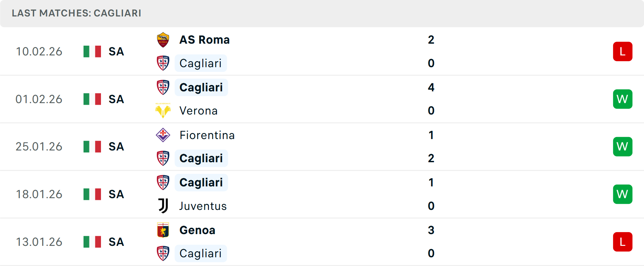Open the Fiorentina team link
Viewport: 644px width, 266px height.
point(207,135)
